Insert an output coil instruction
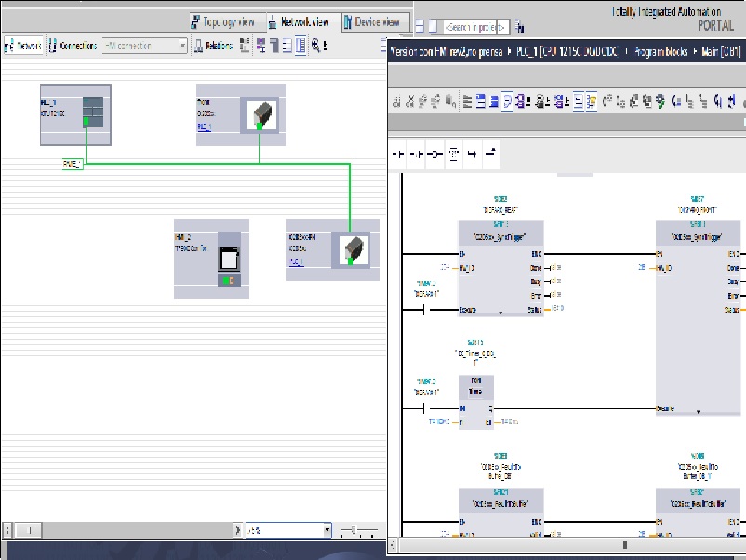The width and height of the screenshot is (746, 560). click(x=434, y=154)
